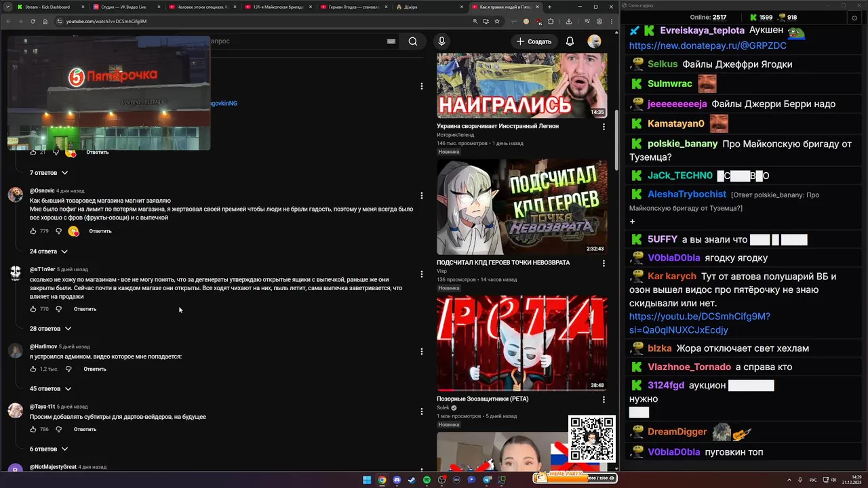The image size is (868, 488).
Task: Expand 6 ответов replies under @Taya-t1t
Action: [x=47, y=449]
